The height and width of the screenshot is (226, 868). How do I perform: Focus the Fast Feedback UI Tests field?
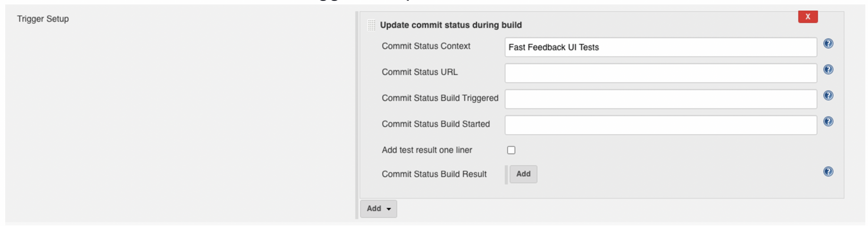[661, 47]
